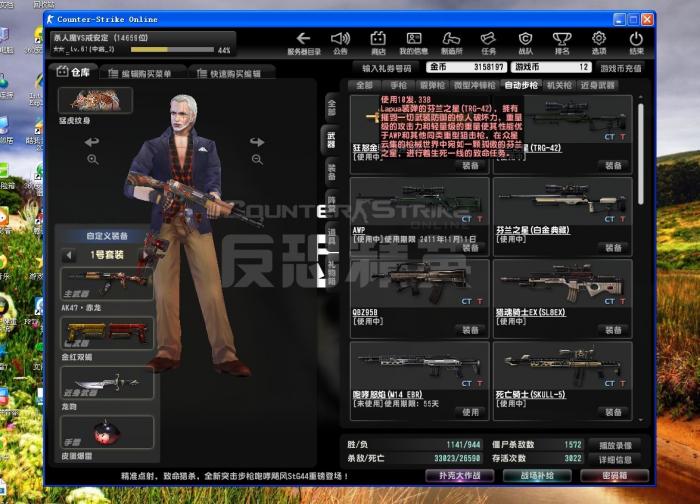Viewport: 700px width, 504px height.
Task: Click 游戏币充值 recharge button
Action: (x=621, y=68)
